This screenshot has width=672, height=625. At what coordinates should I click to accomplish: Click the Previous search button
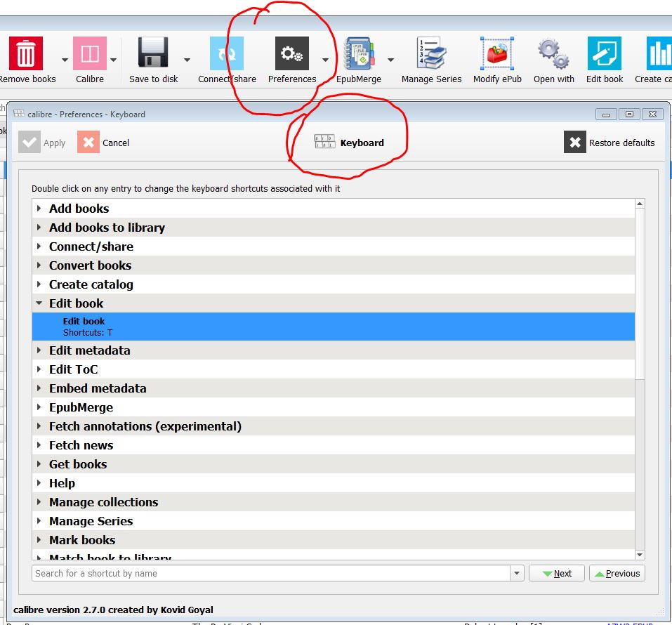617,573
